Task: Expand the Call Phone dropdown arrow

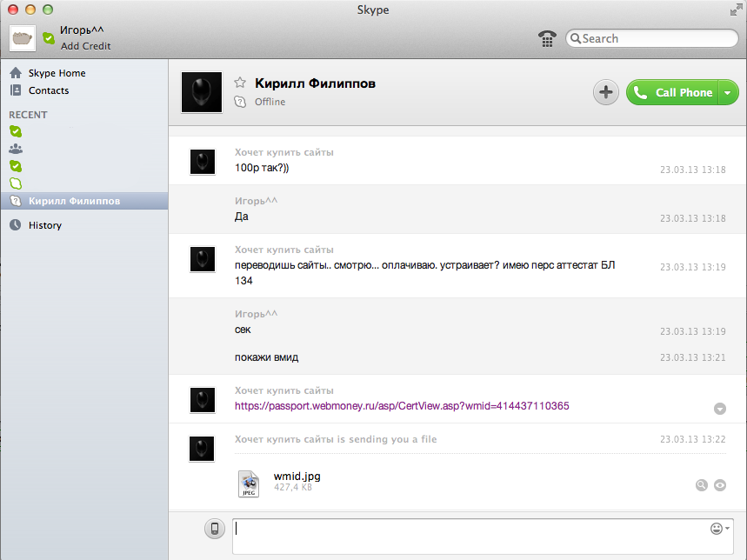Action: (728, 92)
